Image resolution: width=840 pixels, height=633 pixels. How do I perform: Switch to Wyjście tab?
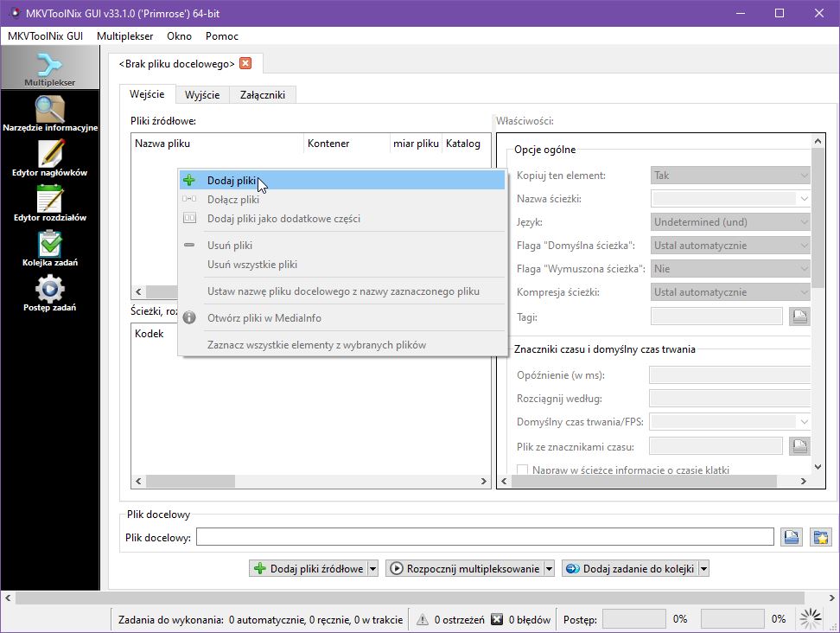coord(202,95)
